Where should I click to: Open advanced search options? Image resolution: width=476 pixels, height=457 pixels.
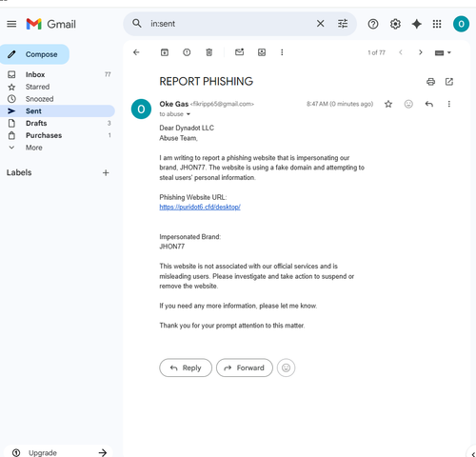click(343, 24)
